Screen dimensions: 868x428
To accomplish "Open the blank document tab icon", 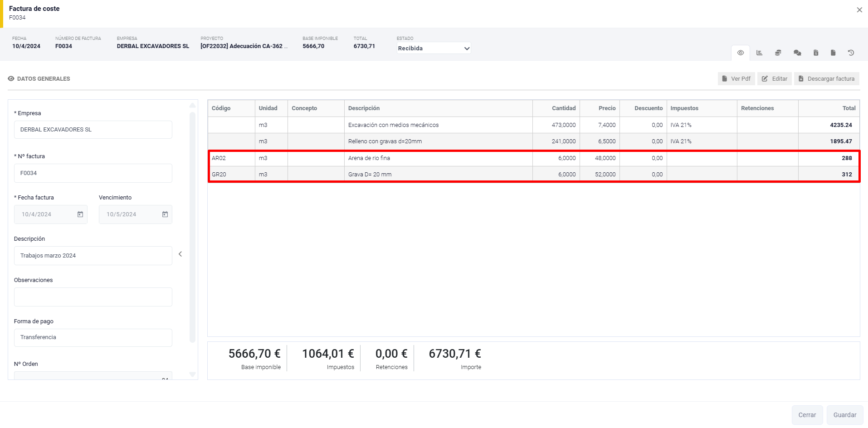I will tap(833, 53).
